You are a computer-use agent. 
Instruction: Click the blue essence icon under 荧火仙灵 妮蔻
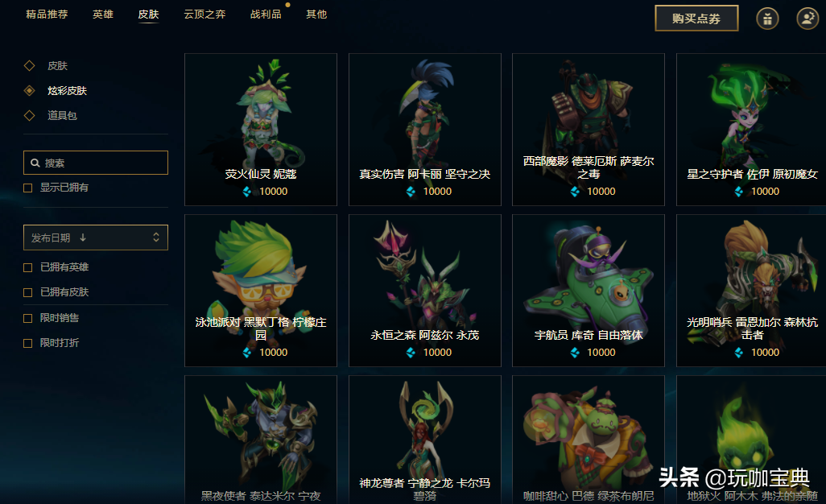246,192
